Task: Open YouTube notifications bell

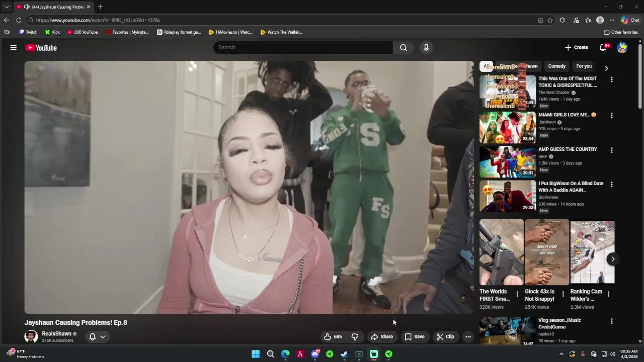Action: click(x=603, y=47)
